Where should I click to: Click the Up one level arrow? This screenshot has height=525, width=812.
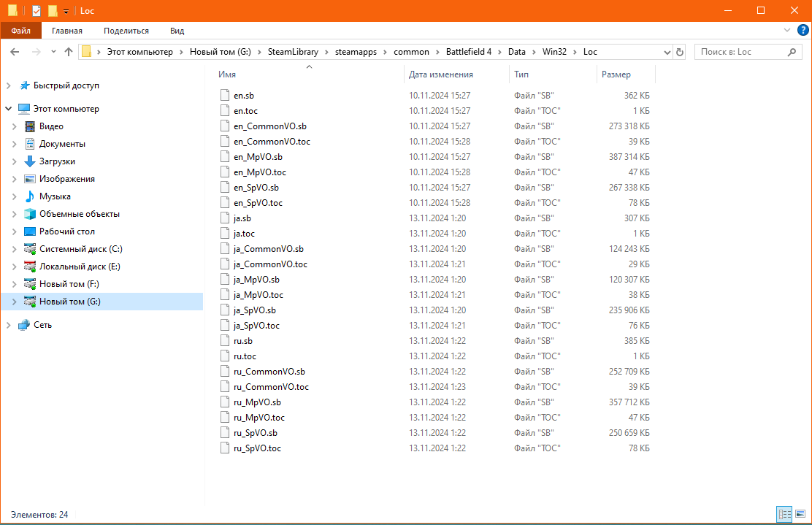pos(69,52)
